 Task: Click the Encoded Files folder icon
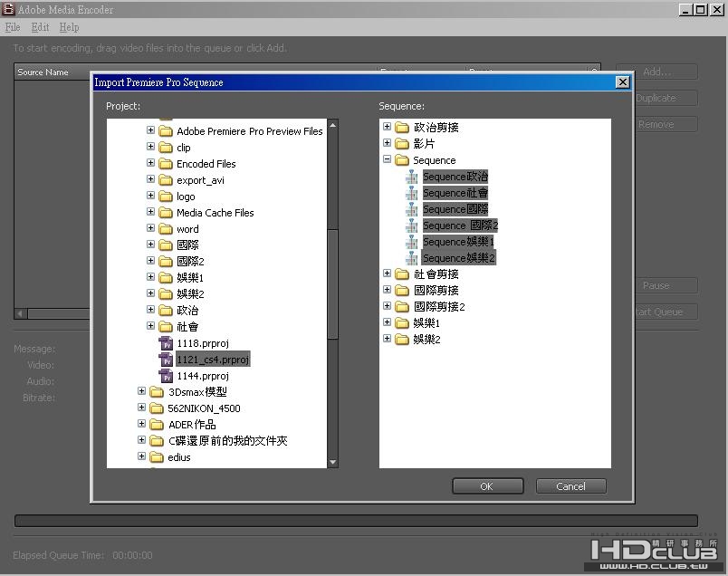click(x=166, y=164)
